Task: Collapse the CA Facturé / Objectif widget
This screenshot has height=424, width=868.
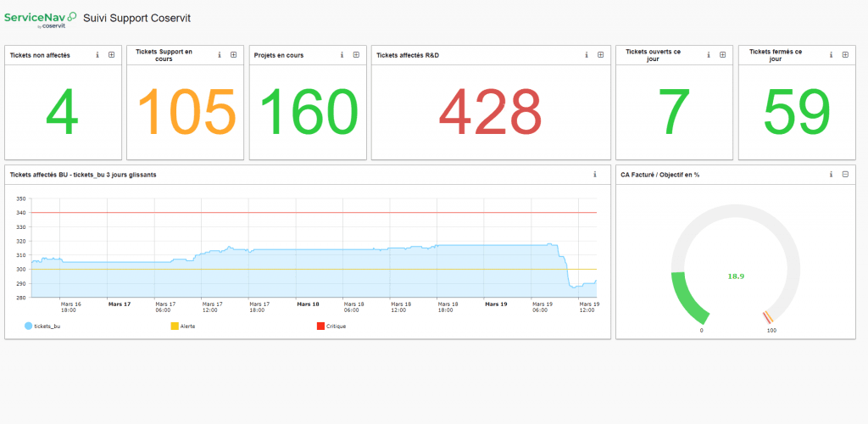Action: tap(845, 175)
